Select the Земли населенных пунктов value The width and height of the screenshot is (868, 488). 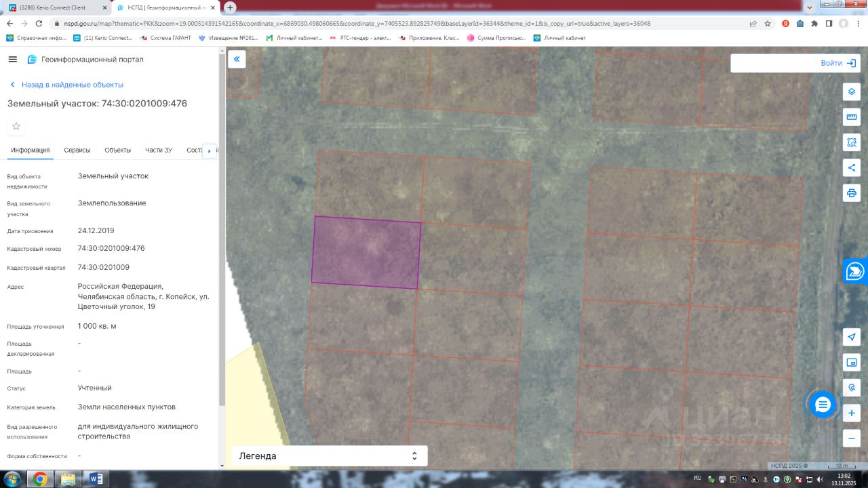point(126,407)
